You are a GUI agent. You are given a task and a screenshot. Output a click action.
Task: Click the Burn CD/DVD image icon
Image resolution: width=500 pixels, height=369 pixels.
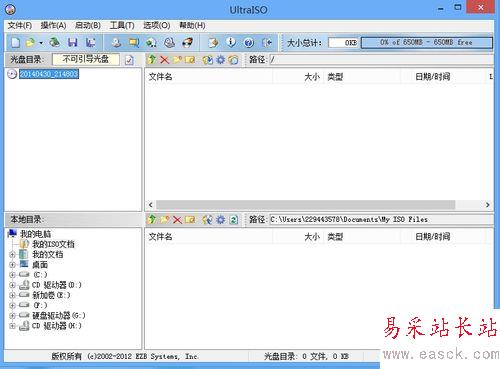click(187, 42)
